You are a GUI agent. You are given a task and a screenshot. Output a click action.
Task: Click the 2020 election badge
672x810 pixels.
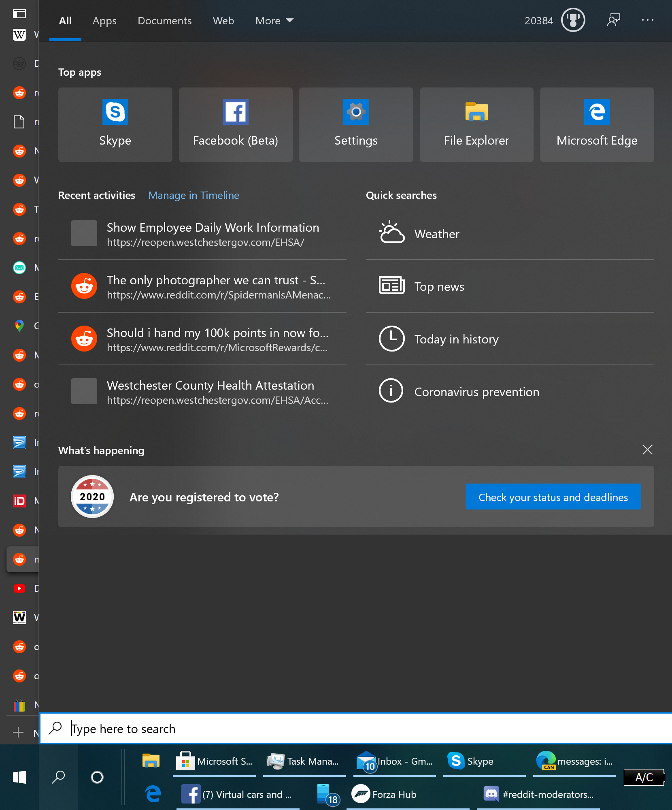point(92,497)
